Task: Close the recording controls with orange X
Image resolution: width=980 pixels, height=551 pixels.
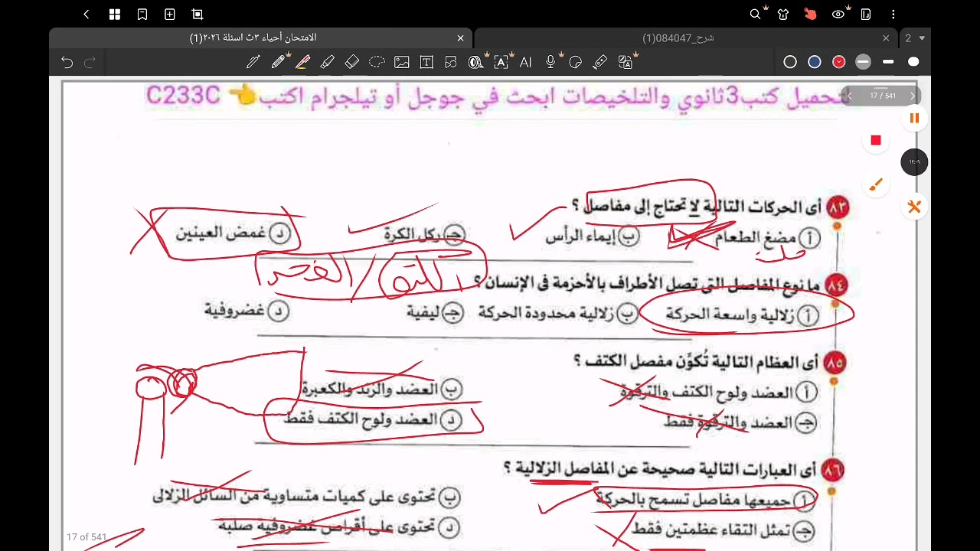Action: click(x=914, y=207)
